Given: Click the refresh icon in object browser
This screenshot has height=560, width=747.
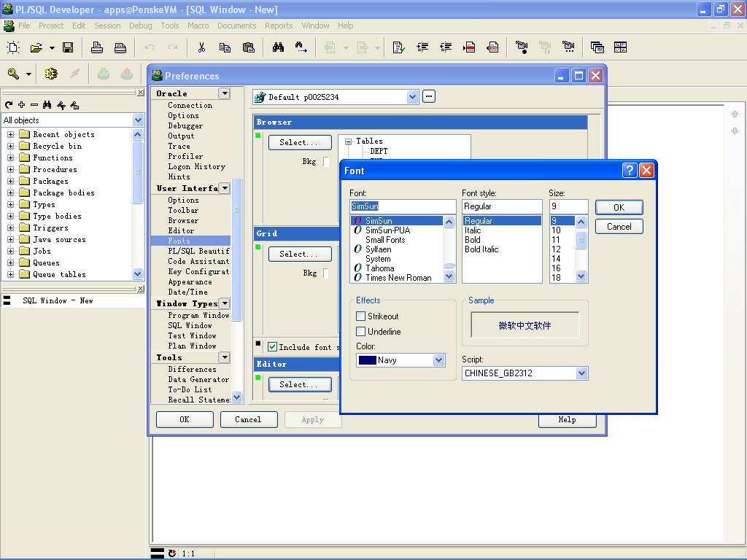Looking at the screenshot, I should [9, 105].
